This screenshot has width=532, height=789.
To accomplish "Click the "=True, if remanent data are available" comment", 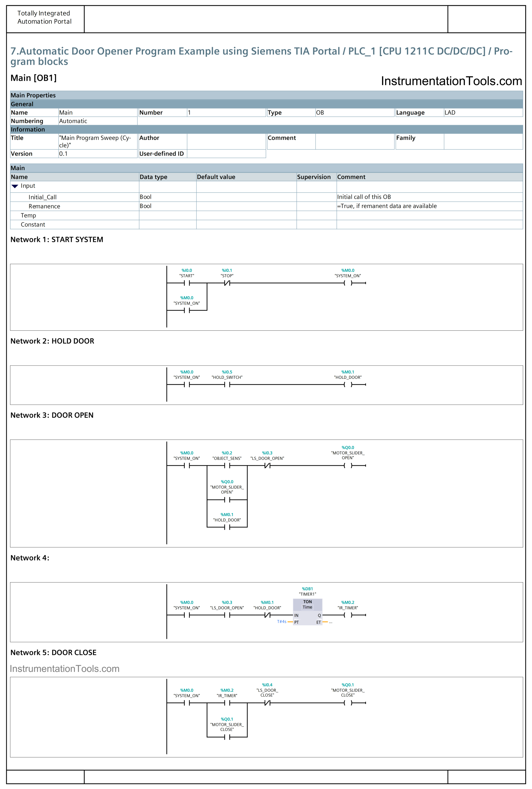I will click(387, 206).
